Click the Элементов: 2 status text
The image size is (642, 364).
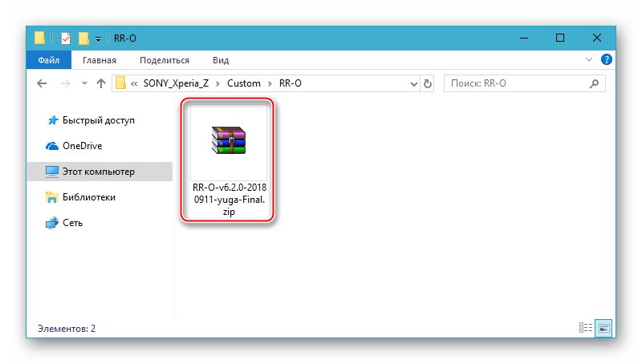click(67, 329)
